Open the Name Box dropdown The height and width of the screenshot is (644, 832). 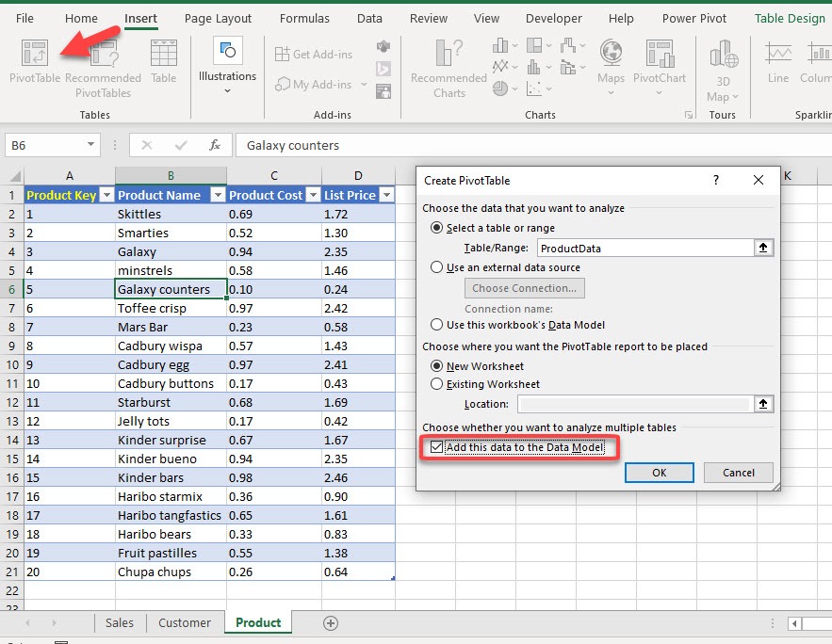coord(90,145)
